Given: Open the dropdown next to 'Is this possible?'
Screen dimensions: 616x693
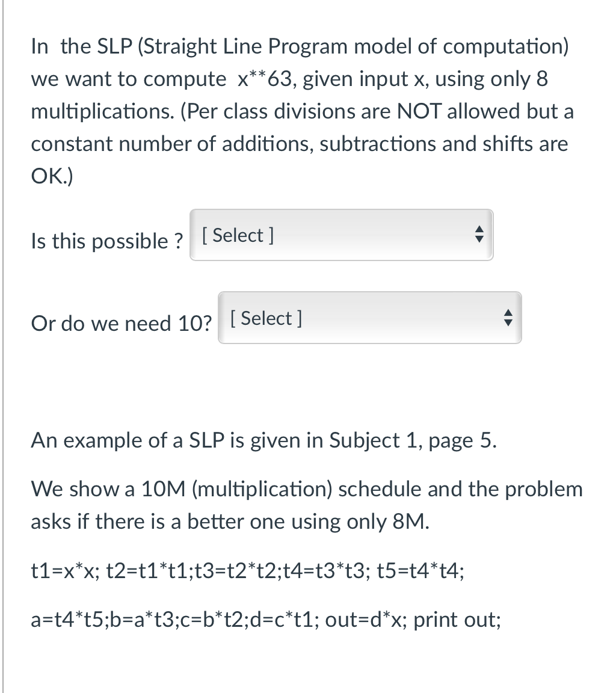Looking at the screenshot, I should pyautogui.click(x=341, y=235).
